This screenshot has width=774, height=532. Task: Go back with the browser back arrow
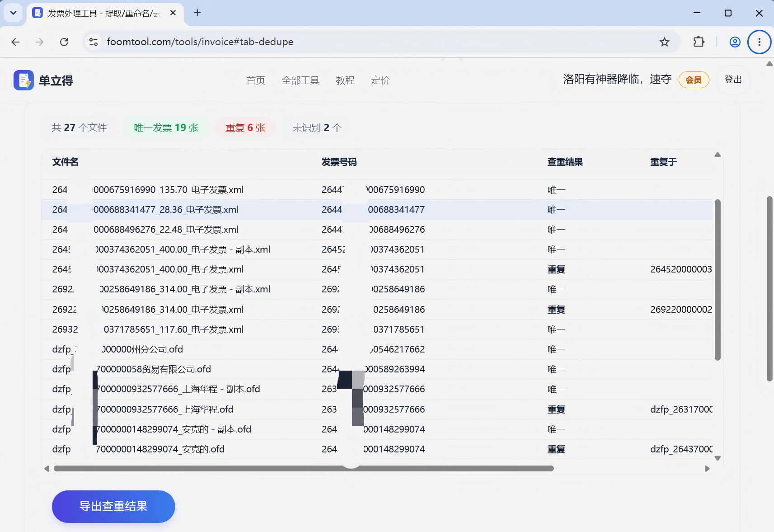tap(15, 42)
